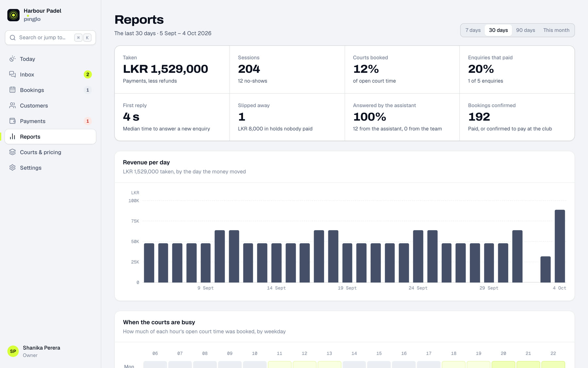Screen dimensions: 588x368
Task: Click the Courts booked 12% figure
Action: pyautogui.click(x=366, y=69)
